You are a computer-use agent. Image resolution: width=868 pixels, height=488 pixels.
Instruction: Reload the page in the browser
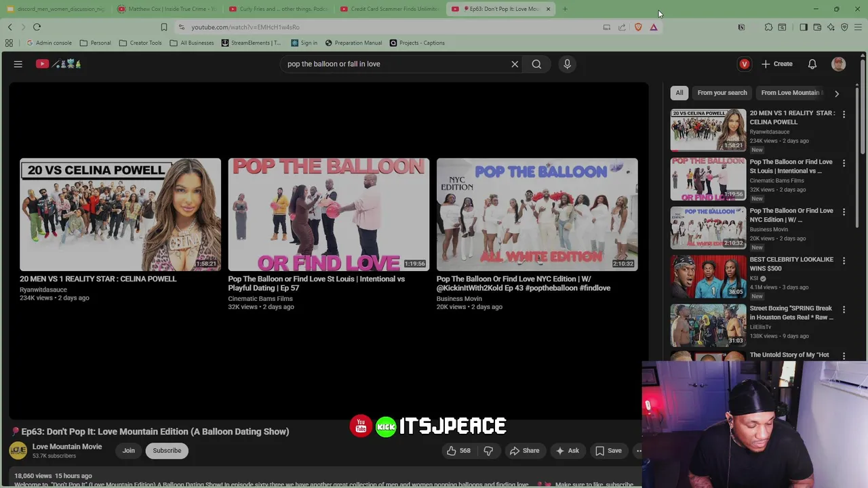[37, 27]
